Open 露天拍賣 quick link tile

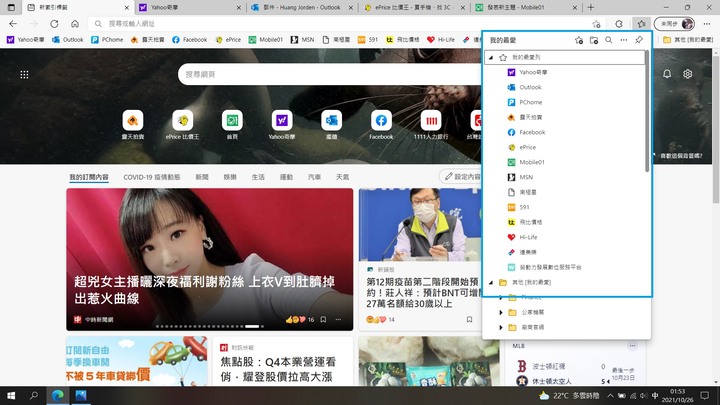tap(133, 125)
